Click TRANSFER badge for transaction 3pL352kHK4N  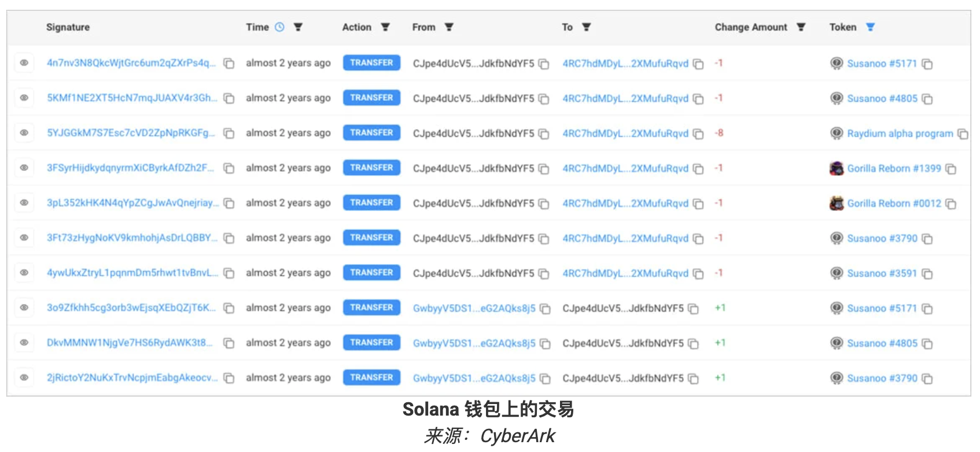371,203
